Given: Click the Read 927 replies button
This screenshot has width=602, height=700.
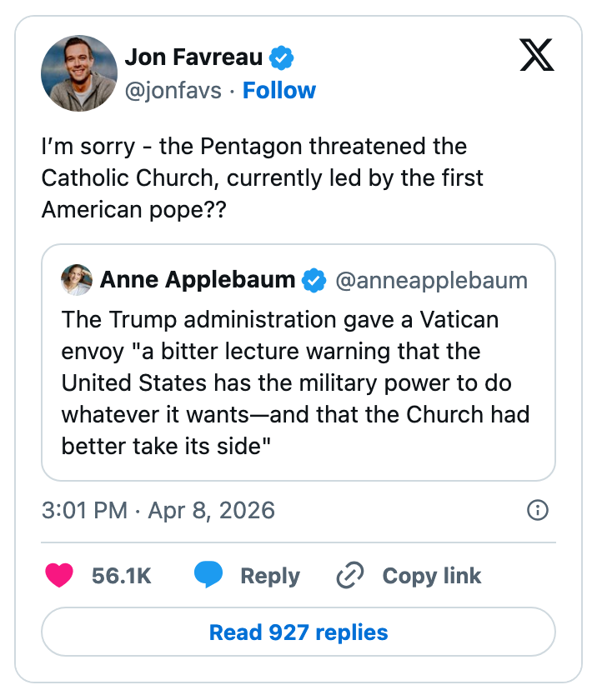Looking at the screenshot, I should coord(298,632).
